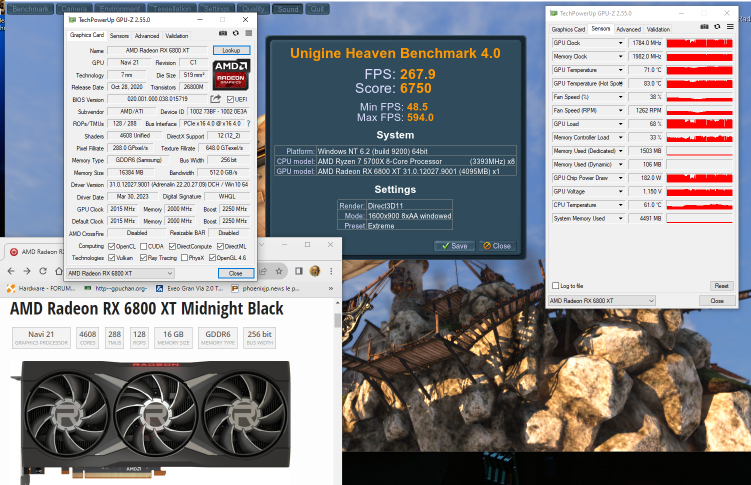The image size is (751, 485).
Task: Open phoenixjp.news bookmark
Action: point(266,289)
